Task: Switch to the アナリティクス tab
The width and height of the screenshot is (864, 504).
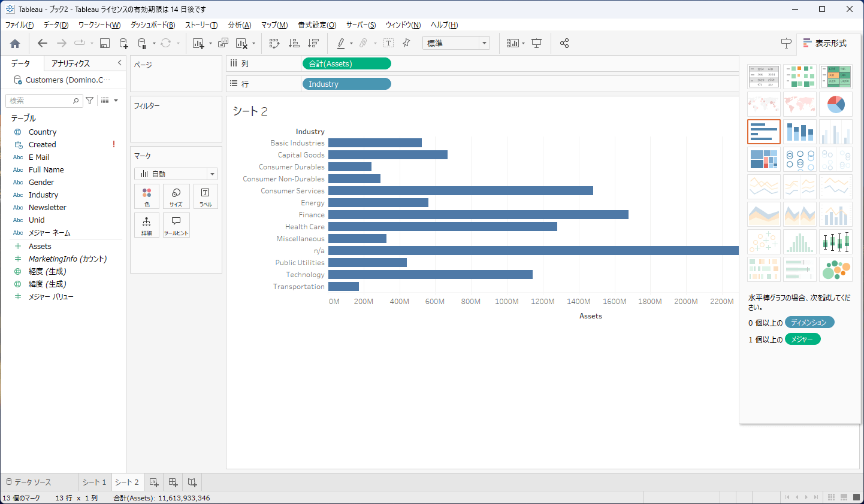Action: tap(71, 63)
